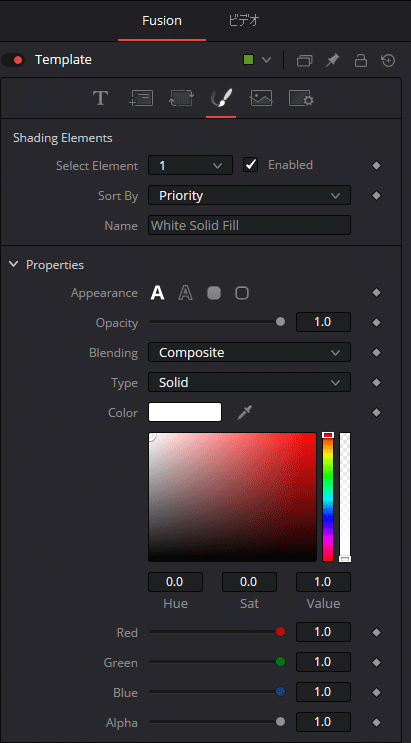The height and width of the screenshot is (743, 411).
Task: Reset Template with the reset icon
Action: (x=388, y=60)
